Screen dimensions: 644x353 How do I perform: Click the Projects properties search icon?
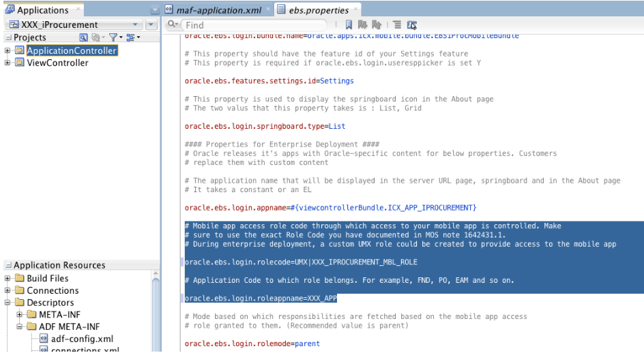pos(83,37)
